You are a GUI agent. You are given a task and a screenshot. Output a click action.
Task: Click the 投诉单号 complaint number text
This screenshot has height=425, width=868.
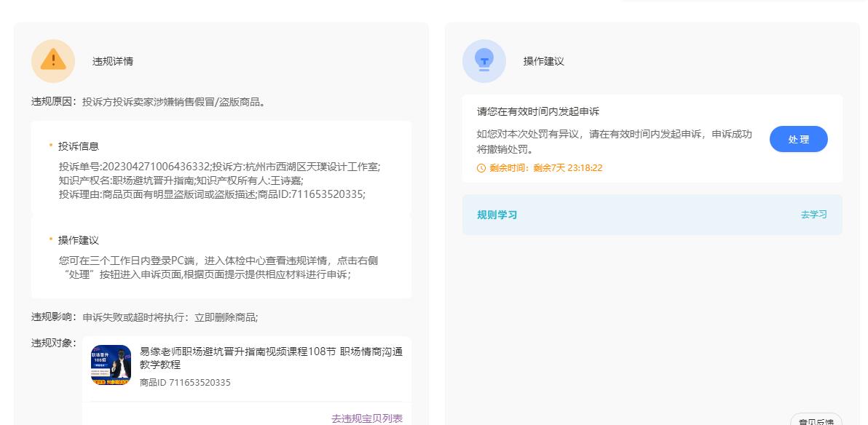coord(135,167)
